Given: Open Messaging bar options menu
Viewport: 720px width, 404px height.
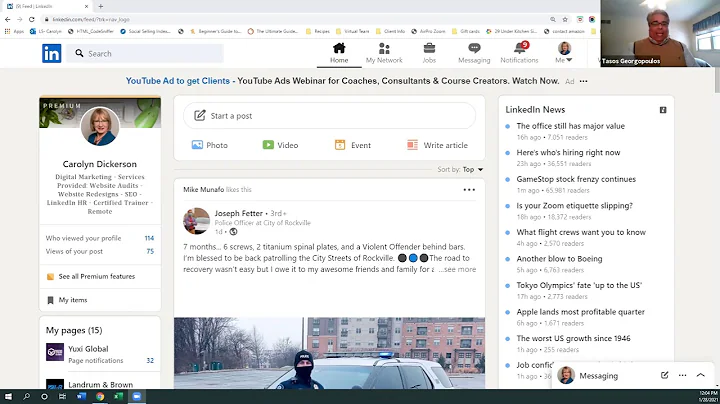Looking at the screenshot, I should click(682, 375).
